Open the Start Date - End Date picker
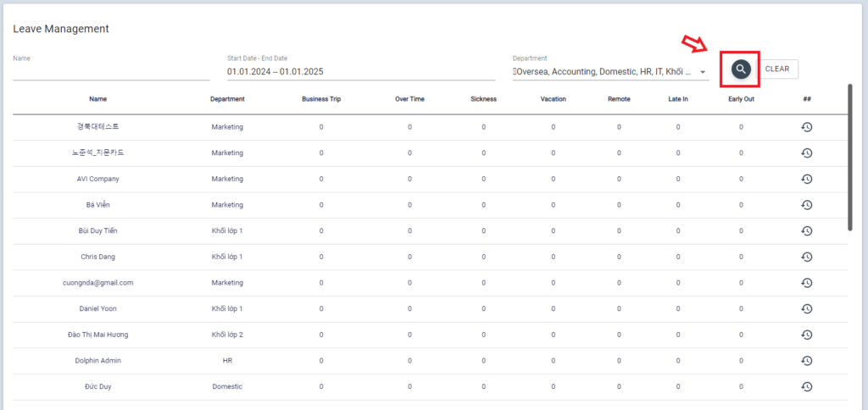 360,72
